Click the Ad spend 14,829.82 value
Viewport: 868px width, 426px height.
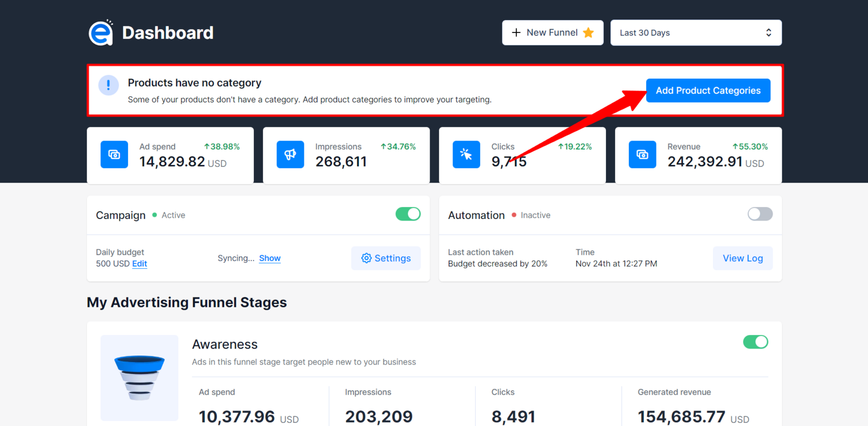pyautogui.click(x=172, y=162)
